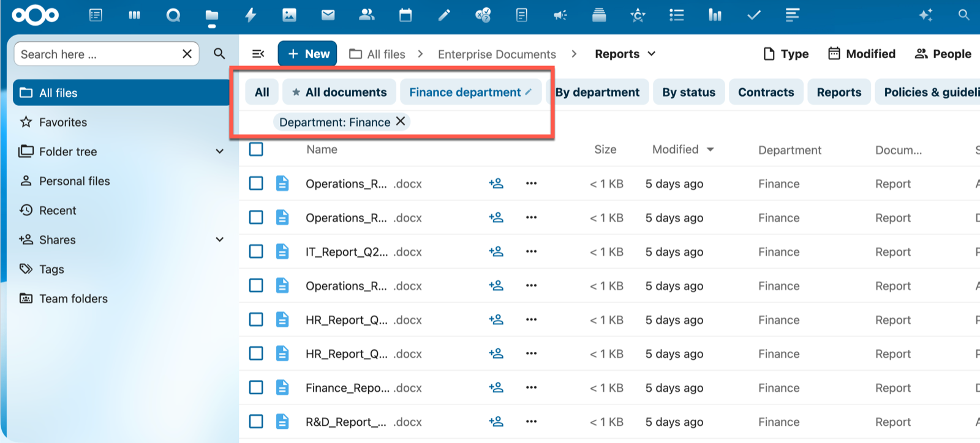Open the Calendar app icon
This screenshot has width=980, height=443.
point(405,15)
